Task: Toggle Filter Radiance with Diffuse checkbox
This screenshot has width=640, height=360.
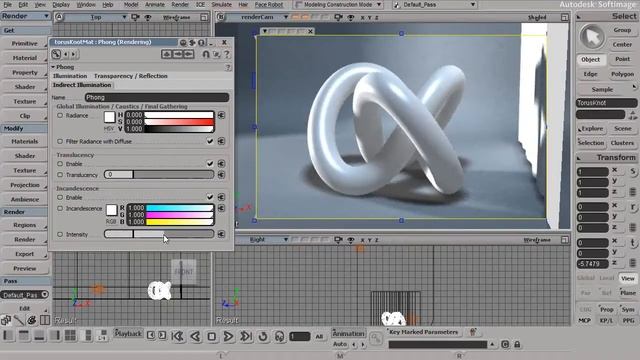Action: [210, 141]
